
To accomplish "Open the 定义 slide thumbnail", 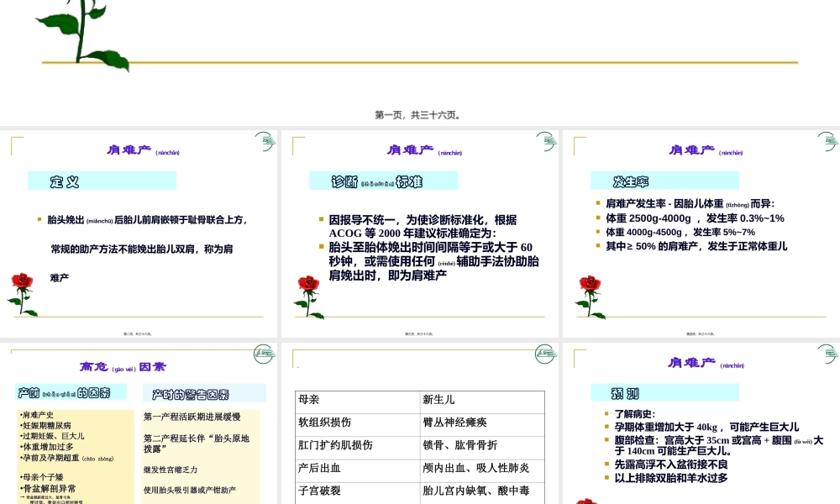I will [139, 234].
